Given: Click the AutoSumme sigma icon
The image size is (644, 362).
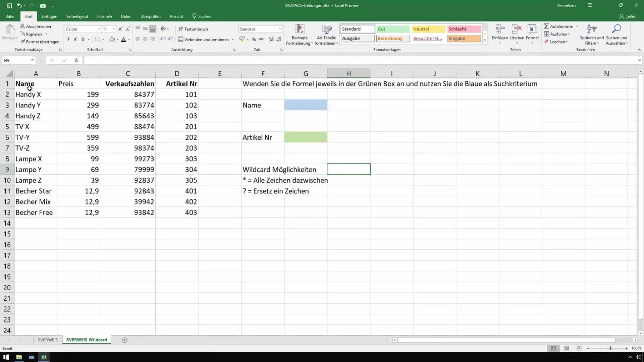Looking at the screenshot, I should 546,26.
